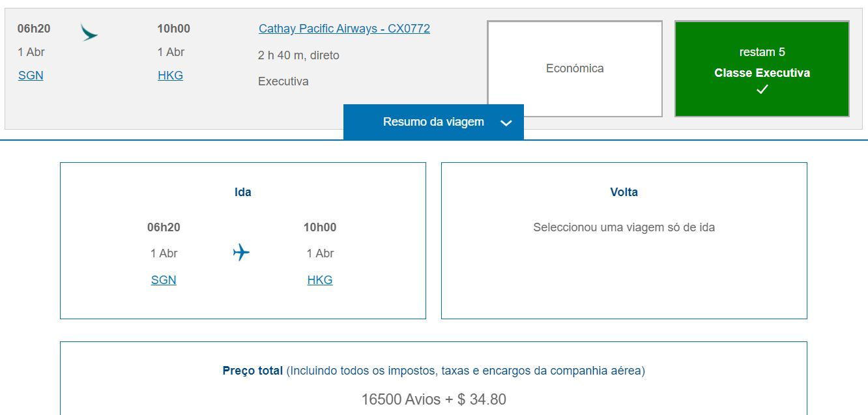Select the Classe Executiva cabin option
The image size is (868, 415).
(x=762, y=68)
